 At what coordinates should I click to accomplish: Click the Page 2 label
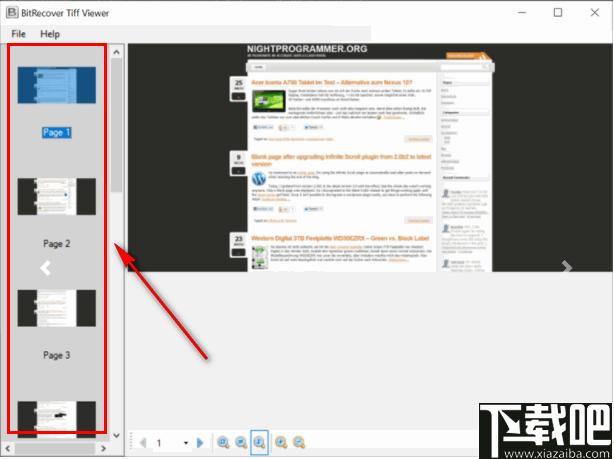(x=56, y=244)
